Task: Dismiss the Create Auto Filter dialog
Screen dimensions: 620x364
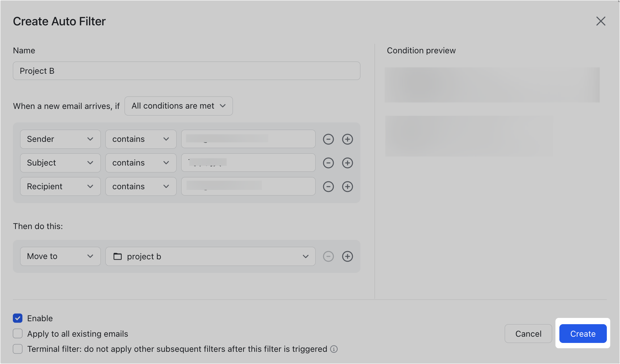Action: [601, 21]
